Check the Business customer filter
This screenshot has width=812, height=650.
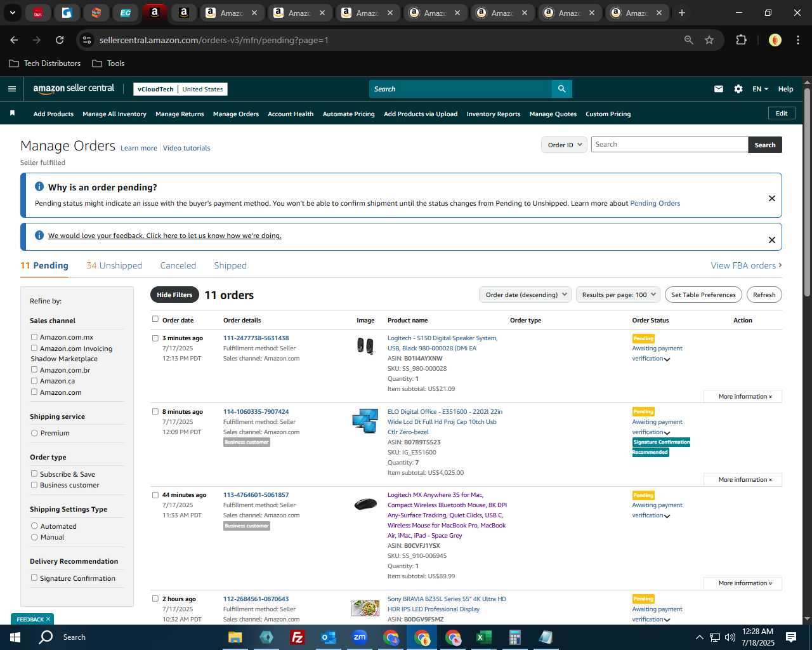tap(34, 485)
